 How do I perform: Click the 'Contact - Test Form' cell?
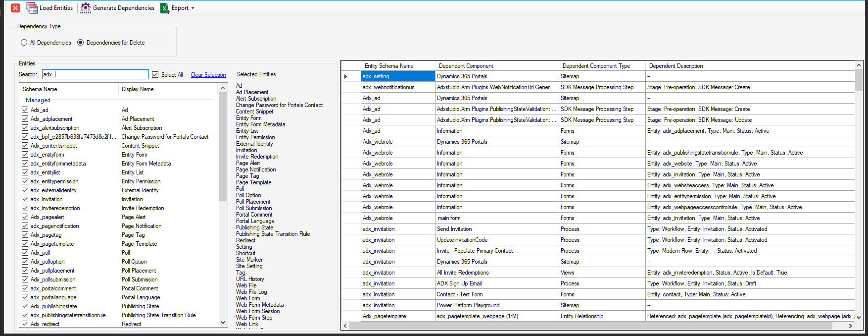pos(497,294)
